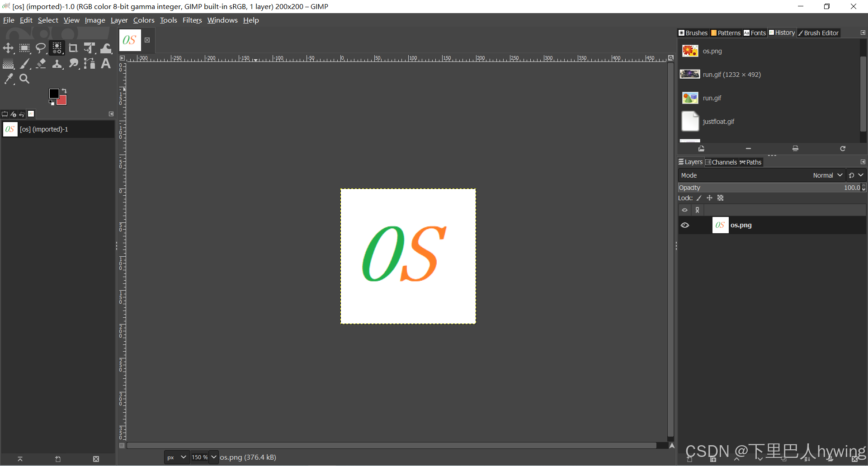Select the Zoom magnifier tool
The width and height of the screenshot is (868, 466).
click(24, 79)
